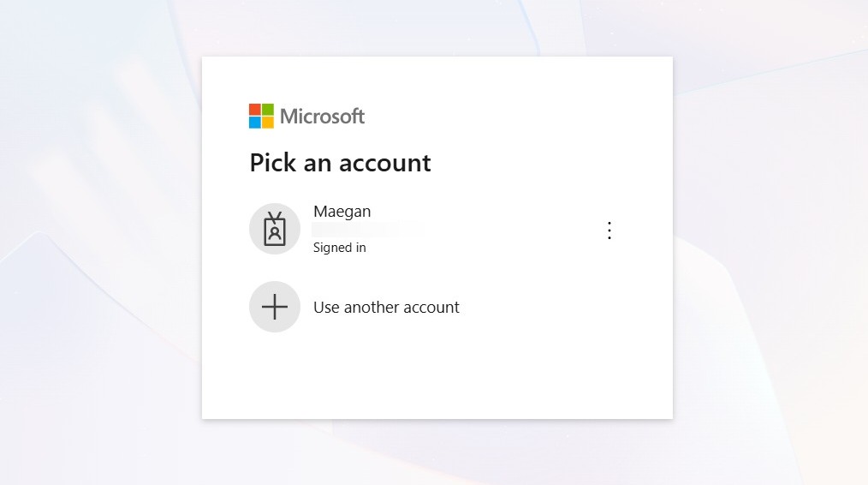This screenshot has height=485, width=868.
Task: Click the "Signed in" status text
Action: [x=339, y=247]
